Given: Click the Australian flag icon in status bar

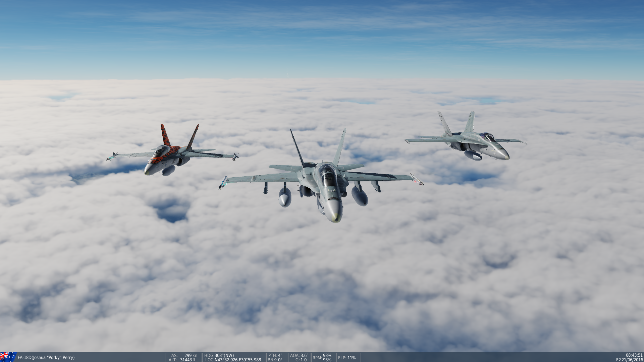Looking at the screenshot, I should 7,357.
